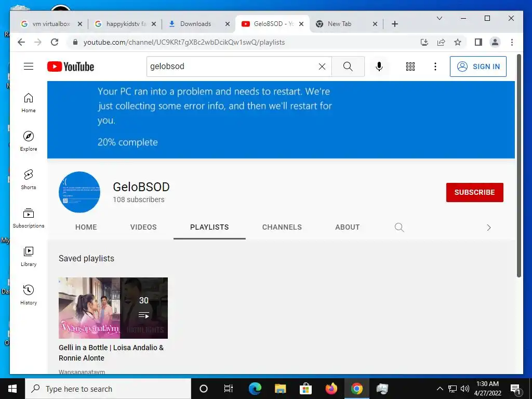This screenshot has width=532, height=399.
Task: Click the GeloBSOD channel avatar
Action: click(x=79, y=192)
